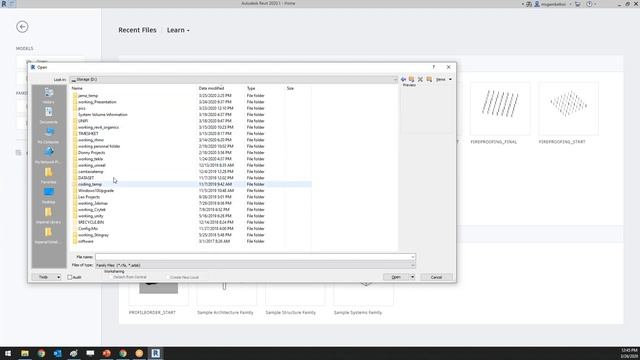Click the Cancel button

click(x=436, y=277)
